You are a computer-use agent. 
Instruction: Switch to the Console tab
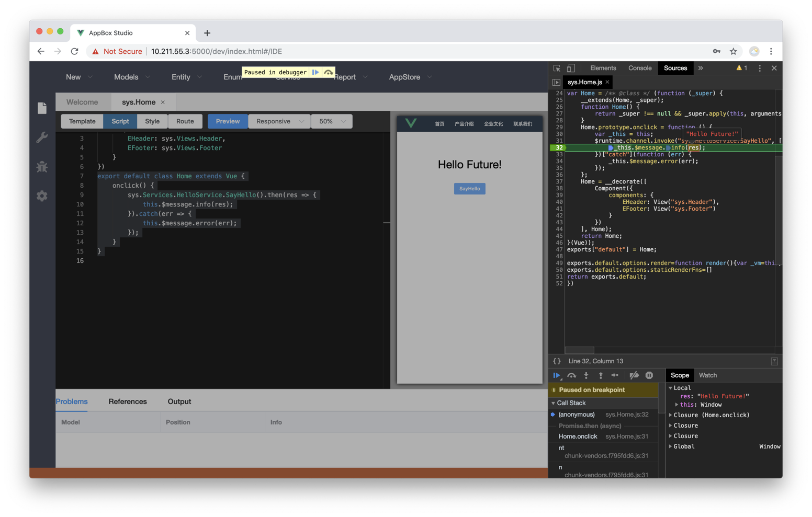639,68
